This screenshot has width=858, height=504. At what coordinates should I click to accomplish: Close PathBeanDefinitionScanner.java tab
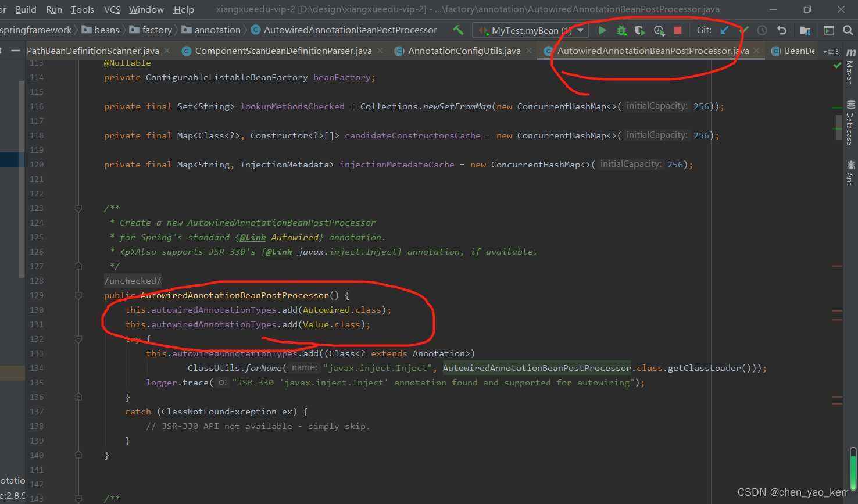pos(167,51)
